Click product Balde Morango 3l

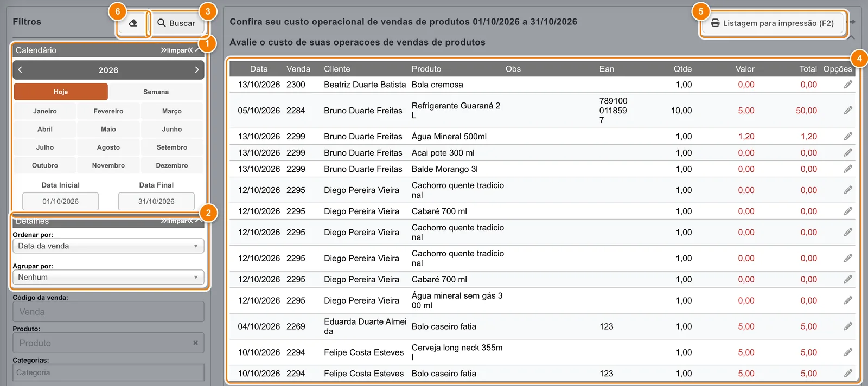pyautogui.click(x=444, y=169)
